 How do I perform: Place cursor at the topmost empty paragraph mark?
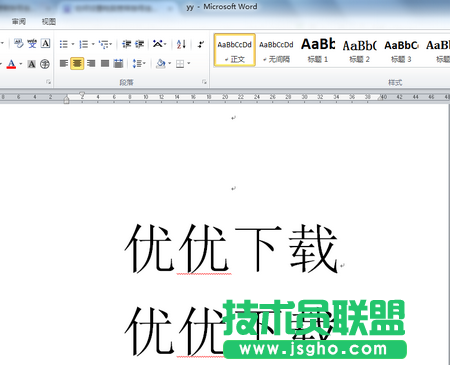[x=234, y=118]
